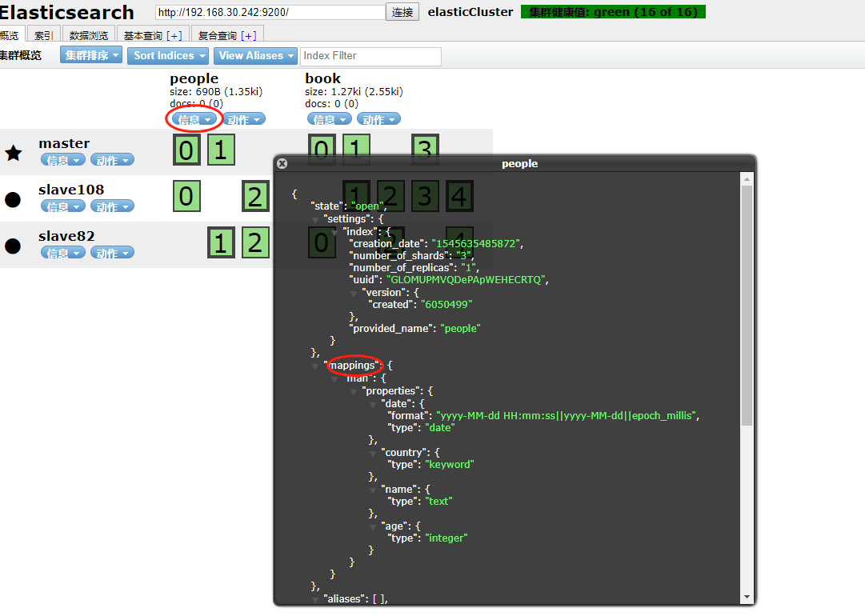Click the master node name

[64, 143]
